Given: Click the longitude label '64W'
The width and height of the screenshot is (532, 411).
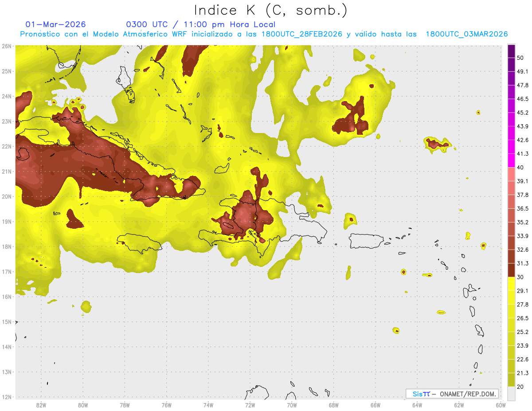Looking at the screenshot, I should [417, 405].
